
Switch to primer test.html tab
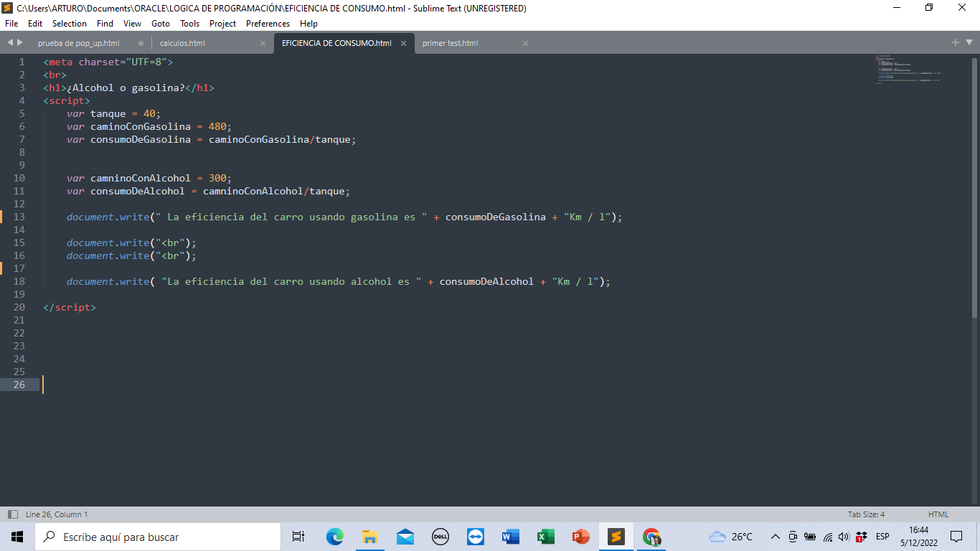click(x=450, y=43)
